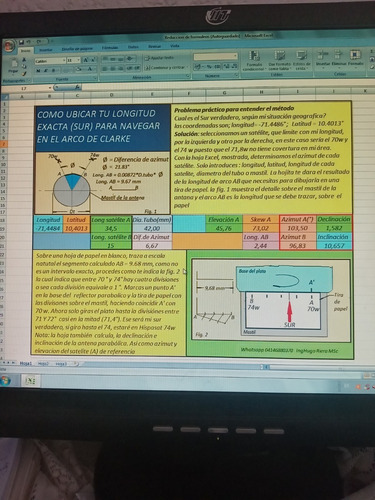Select cell with latitude value 10,4013
This screenshot has height=500, width=375.
coord(76,228)
